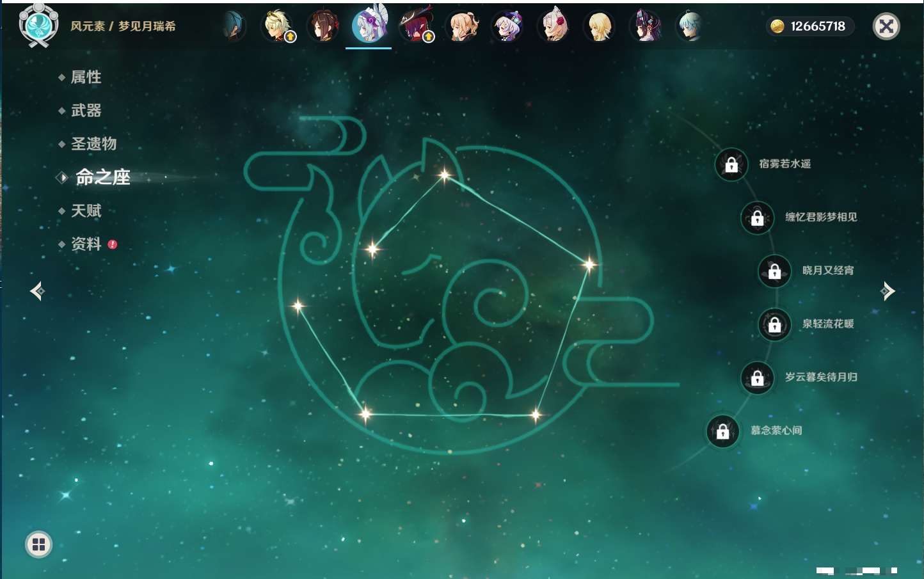The width and height of the screenshot is (924, 579).
Task: Click the constellation name 岁云暮矣待月归
Action: click(x=822, y=377)
